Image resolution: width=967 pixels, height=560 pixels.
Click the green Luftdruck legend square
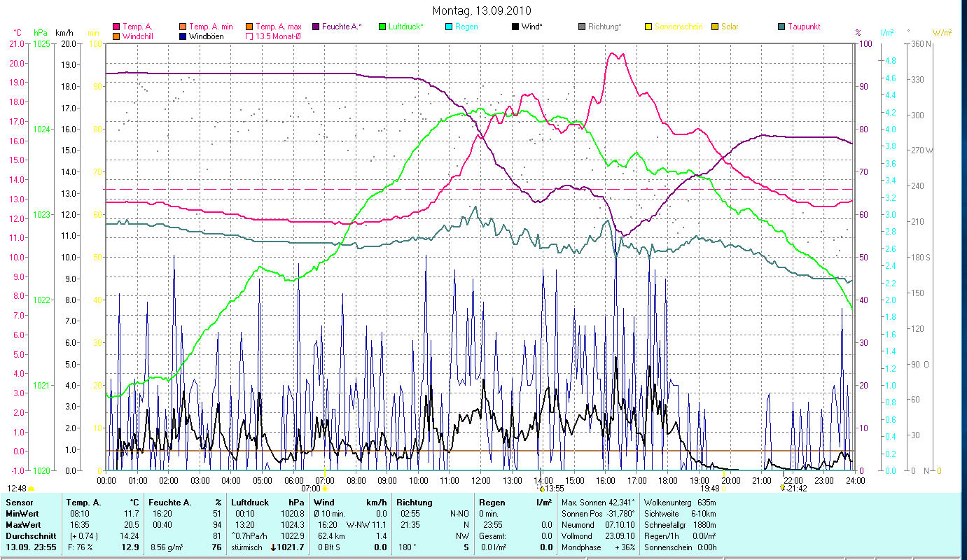(x=382, y=27)
